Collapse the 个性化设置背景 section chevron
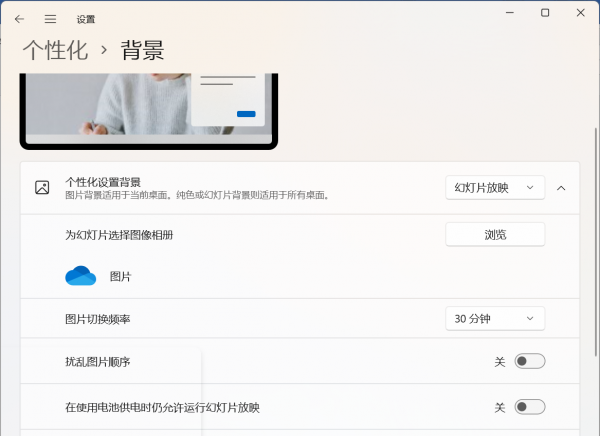This screenshot has width=600, height=436. click(561, 188)
